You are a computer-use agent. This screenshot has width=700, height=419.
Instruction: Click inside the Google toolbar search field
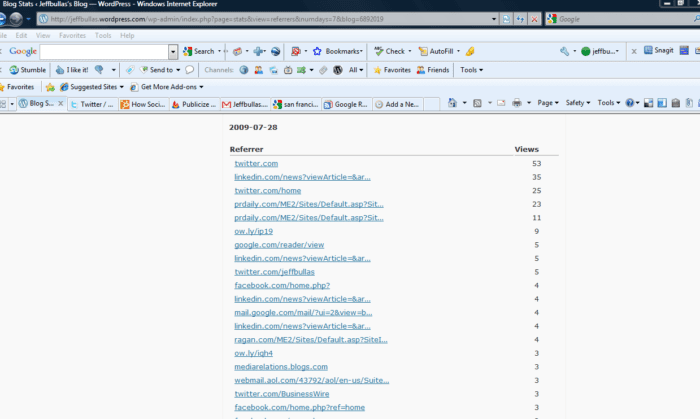tap(104, 52)
